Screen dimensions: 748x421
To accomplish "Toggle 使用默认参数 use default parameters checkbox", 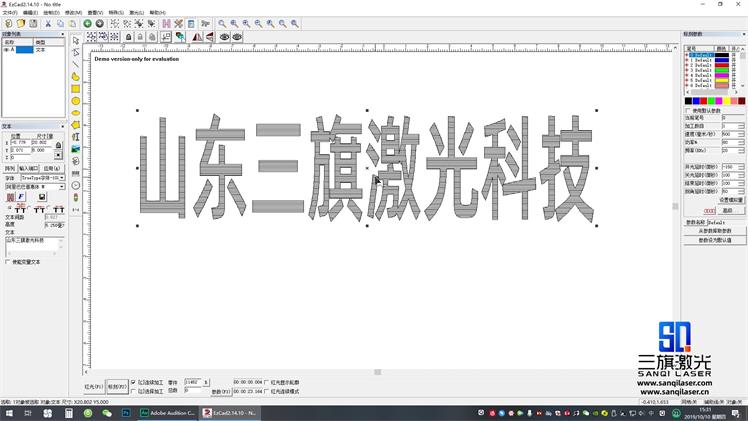I will (x=688, y=111).
